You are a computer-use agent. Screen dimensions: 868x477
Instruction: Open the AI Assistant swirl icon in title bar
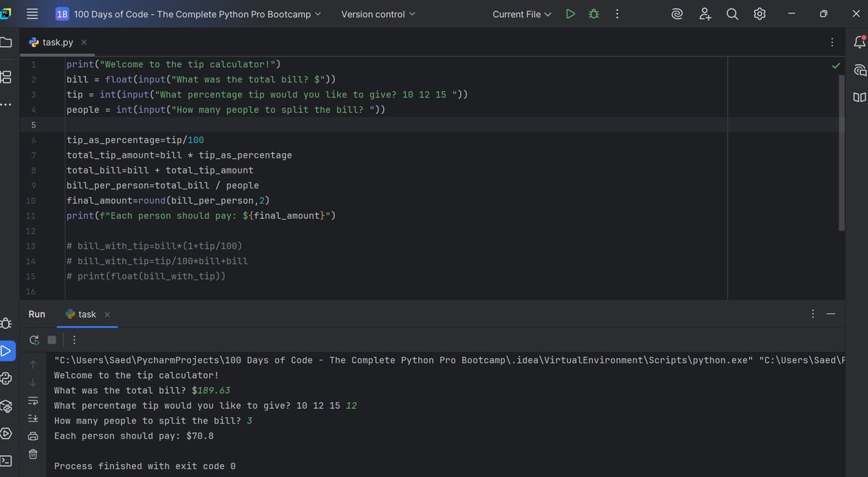678,14
